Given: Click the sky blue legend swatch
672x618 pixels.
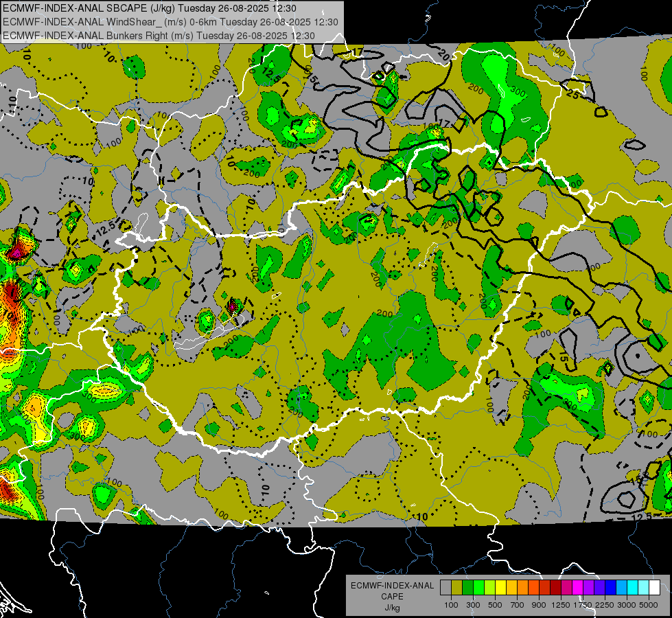Looking at the screenshot, I should click(x=622, y=588).
